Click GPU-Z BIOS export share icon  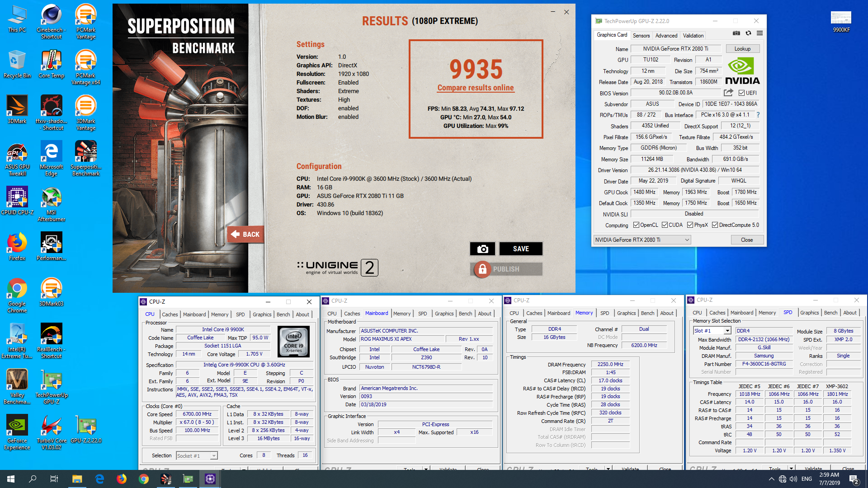pyautogui.click(x=728, y=93)
